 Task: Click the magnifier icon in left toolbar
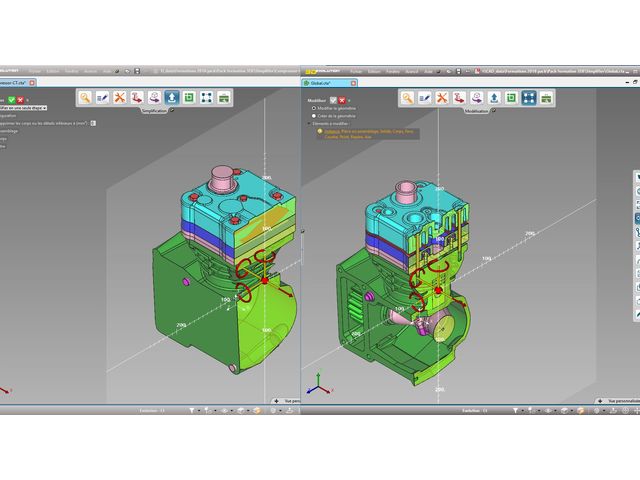86,97
